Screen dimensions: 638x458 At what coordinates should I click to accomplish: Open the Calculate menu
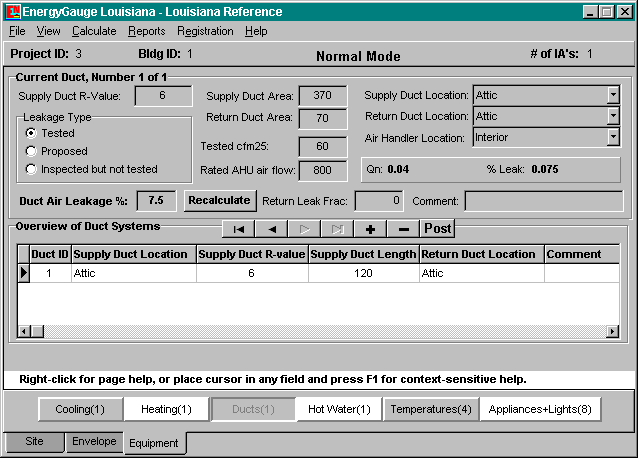94,31
